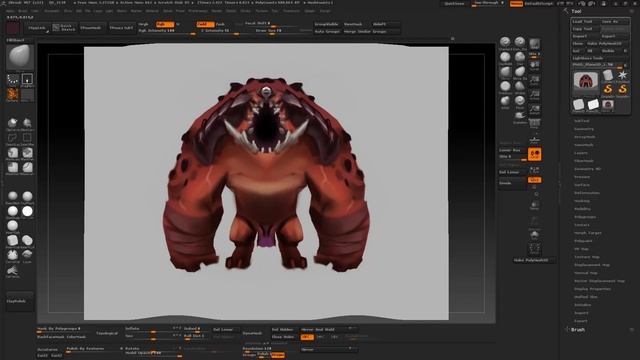Open the stroke type picker with dots
640x360 pixels.
[x=13, y=80]
